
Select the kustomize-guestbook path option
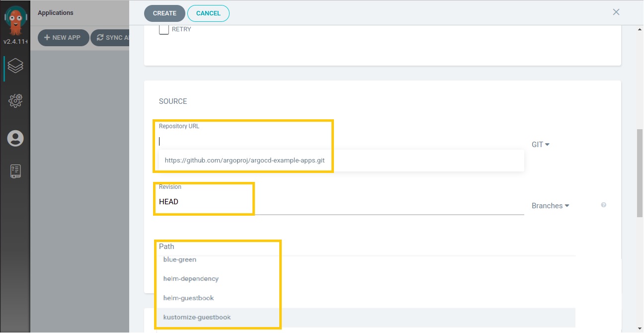197,317
